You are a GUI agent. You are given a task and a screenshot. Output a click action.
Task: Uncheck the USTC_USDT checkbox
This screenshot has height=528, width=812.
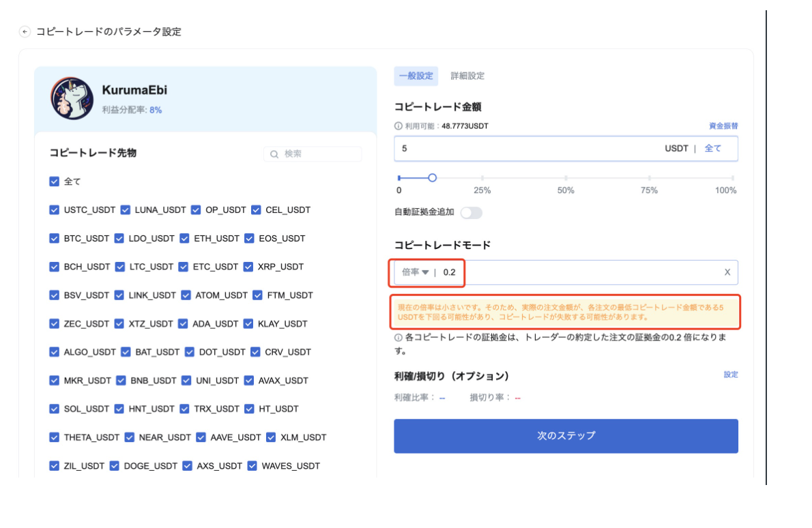point(54,209)
